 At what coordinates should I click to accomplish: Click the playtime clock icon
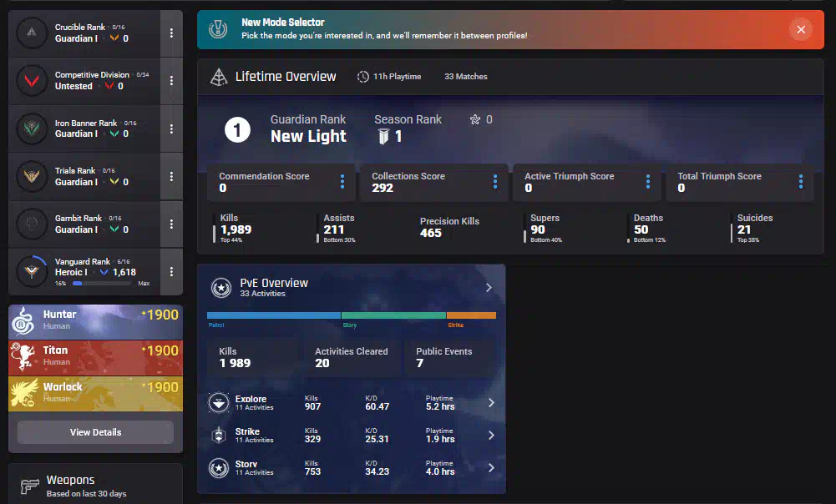(x=363, y=77)
